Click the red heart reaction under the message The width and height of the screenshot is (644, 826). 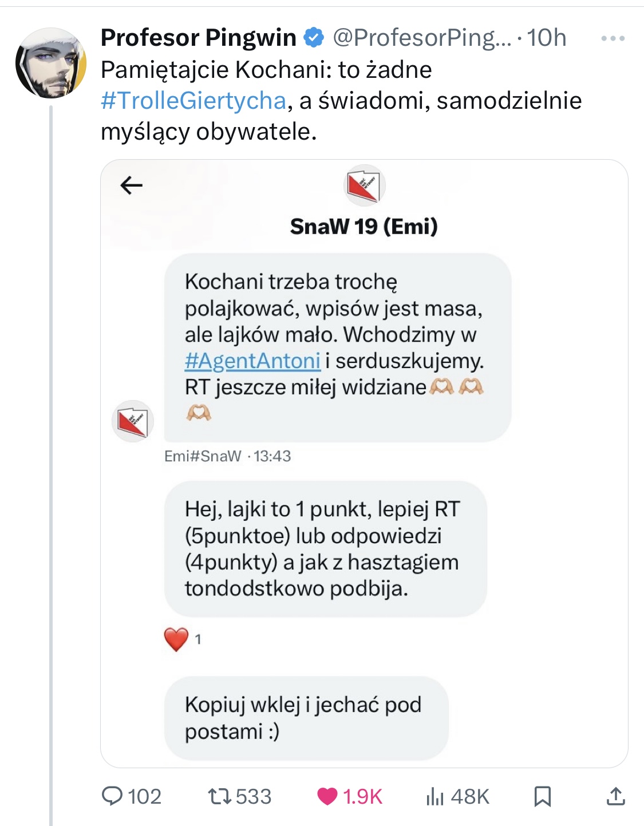click(x=176, y=639)
